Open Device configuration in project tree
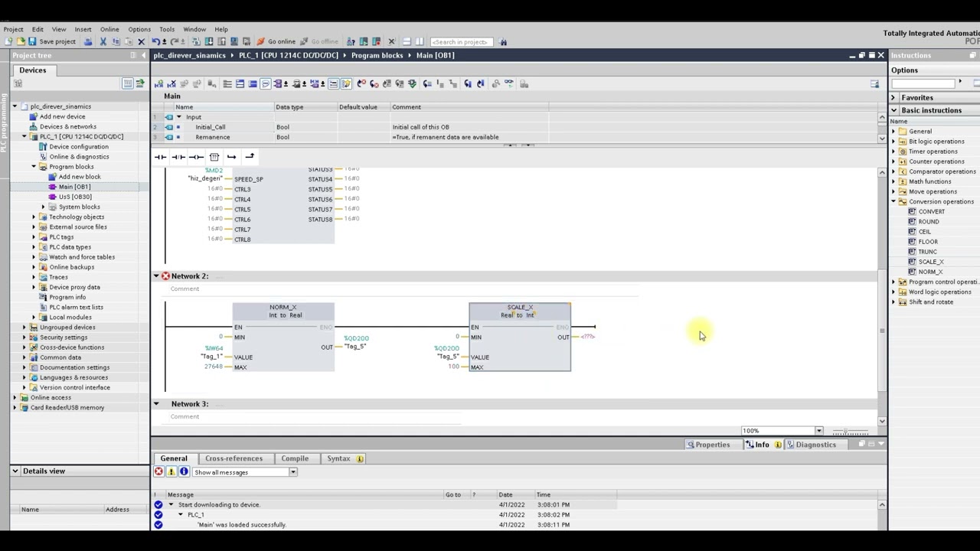 pos(78,147)
